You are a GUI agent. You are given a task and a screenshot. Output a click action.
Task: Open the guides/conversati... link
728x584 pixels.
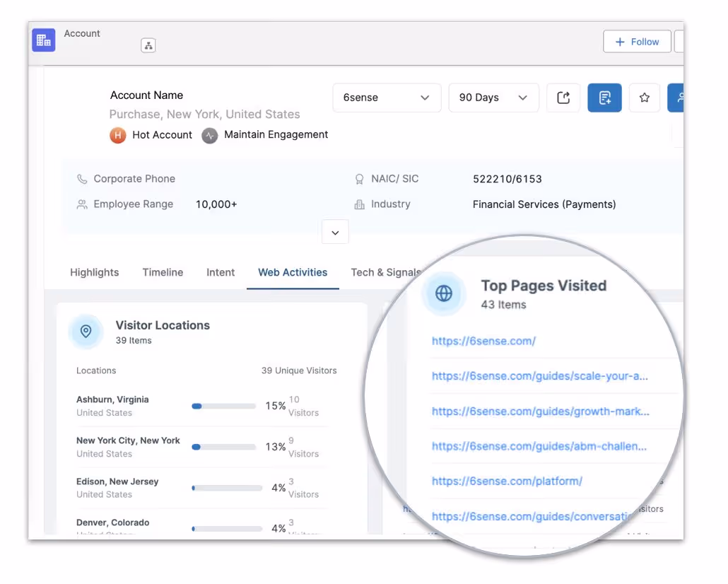(533, 516)
